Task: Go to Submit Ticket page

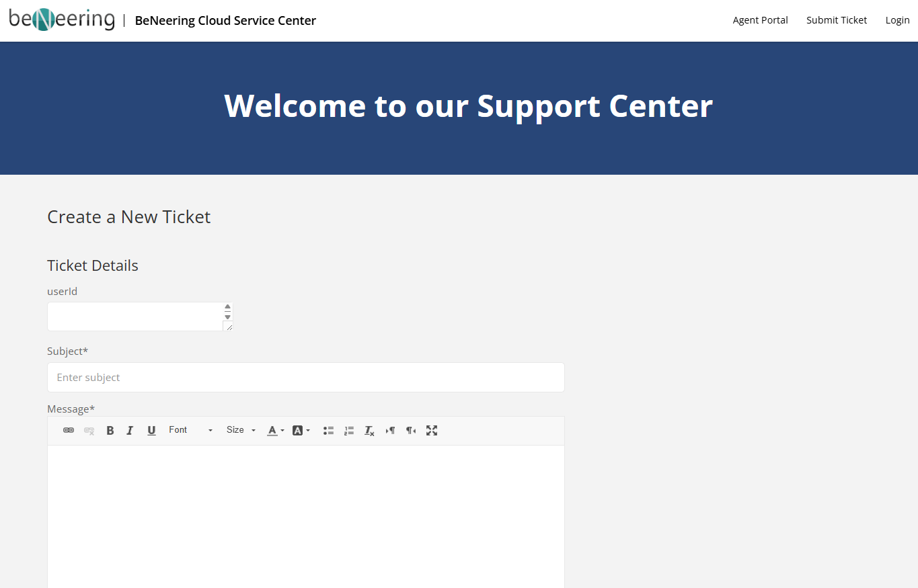Action: pos(837,20)
